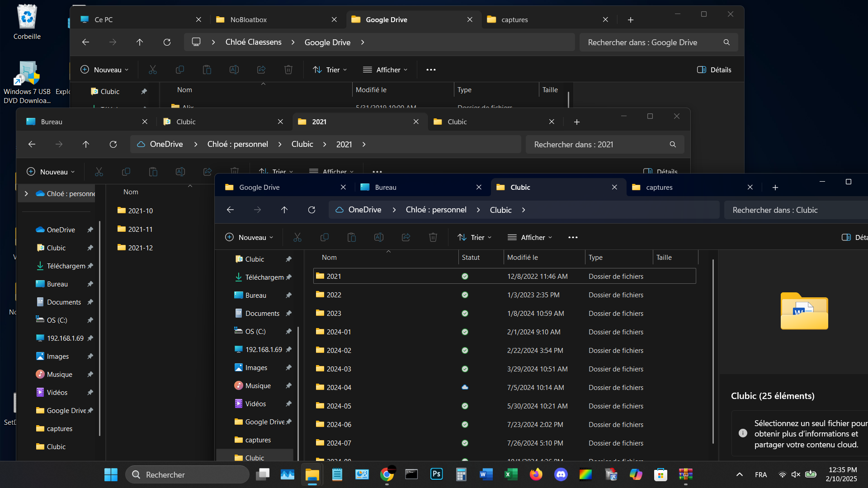Show hidden icons in the system tray
The height and width of the screenshot is (488, 868).
[740, 474]
